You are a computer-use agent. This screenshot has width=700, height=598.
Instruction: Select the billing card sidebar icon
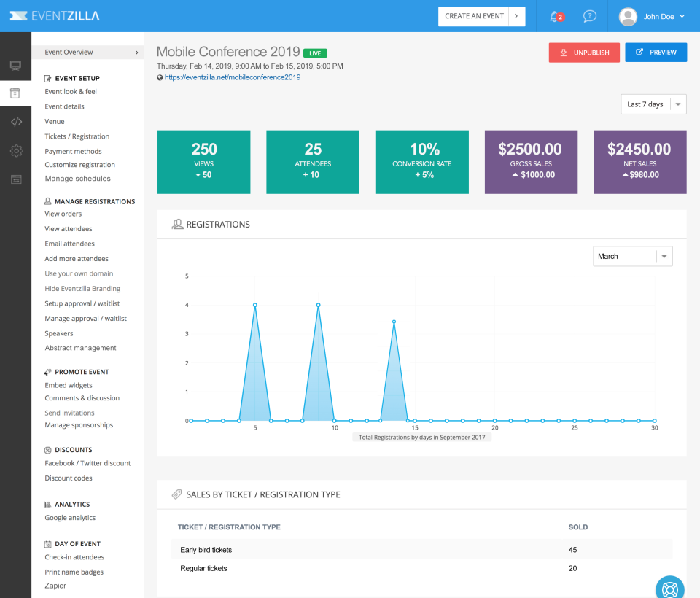coord(16,179)
